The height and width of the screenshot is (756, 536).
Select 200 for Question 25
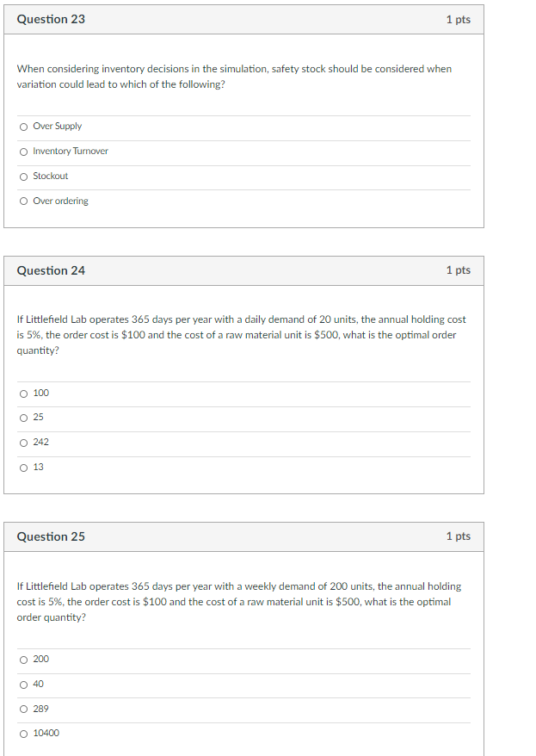[23, 660]
